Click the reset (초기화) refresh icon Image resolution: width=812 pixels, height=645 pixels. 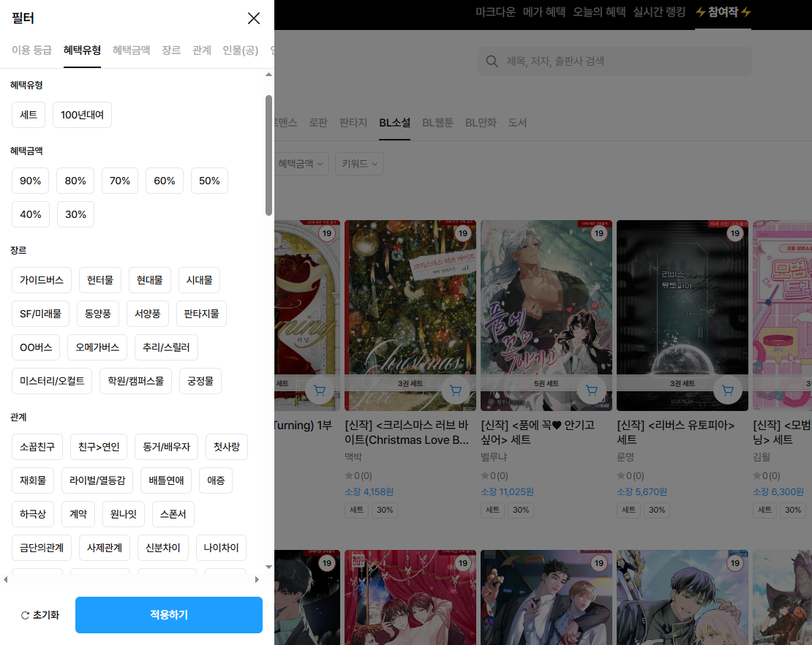click(25, 616)
